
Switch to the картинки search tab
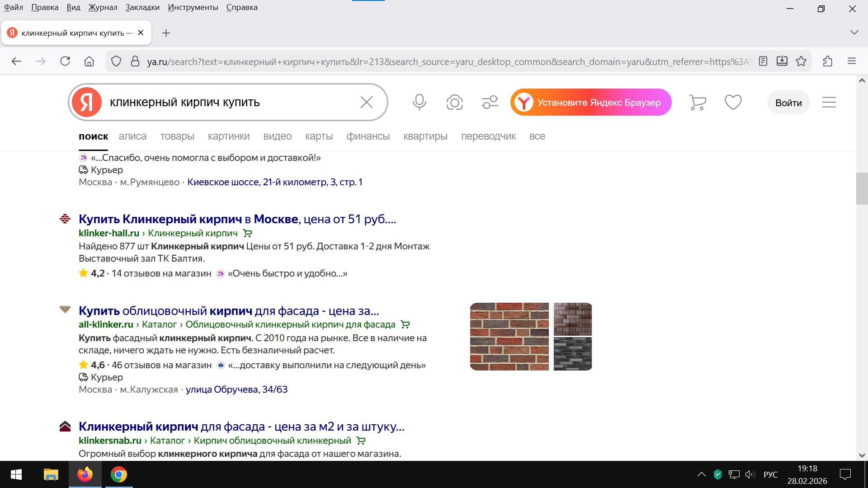pos(228,136)
